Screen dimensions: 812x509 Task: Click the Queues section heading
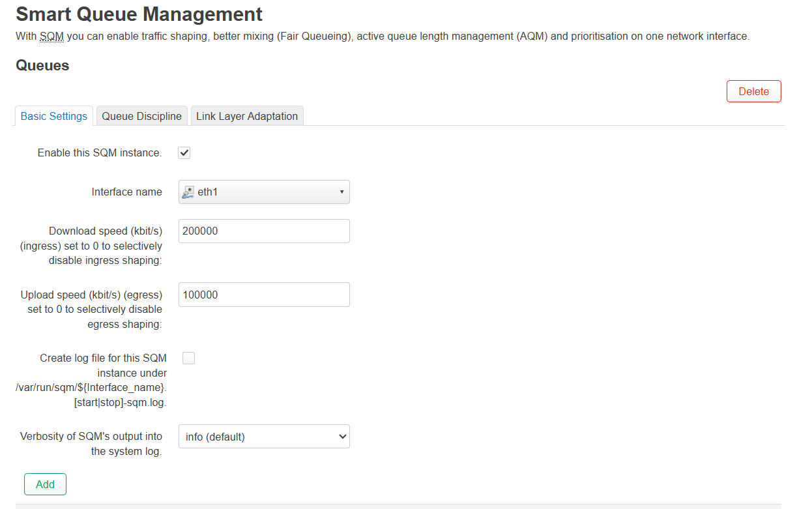(42, 66)
